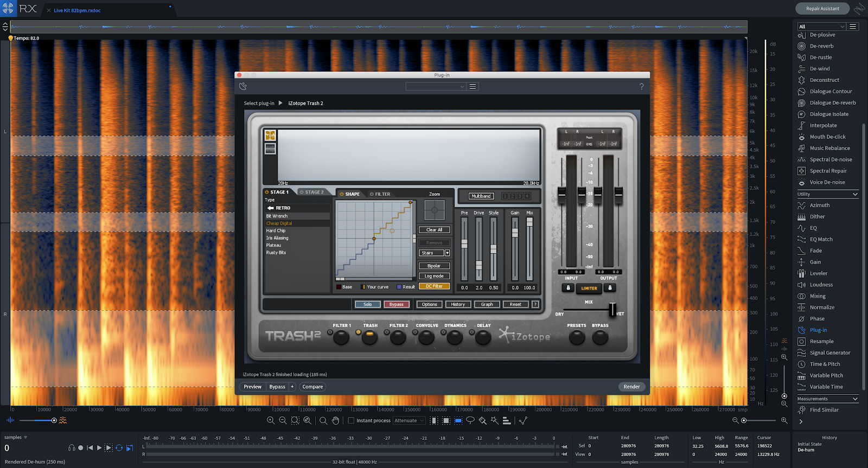
Task: Click the record button in transport
Action: pos(80,448)
